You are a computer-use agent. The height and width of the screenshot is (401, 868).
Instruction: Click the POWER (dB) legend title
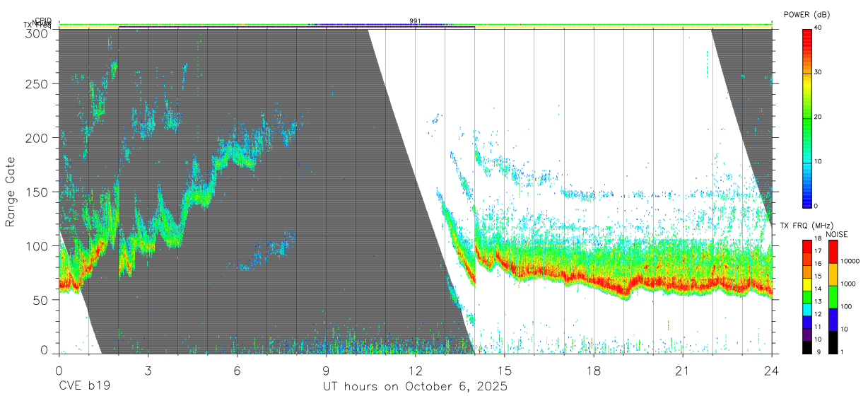tap(807, 15)
